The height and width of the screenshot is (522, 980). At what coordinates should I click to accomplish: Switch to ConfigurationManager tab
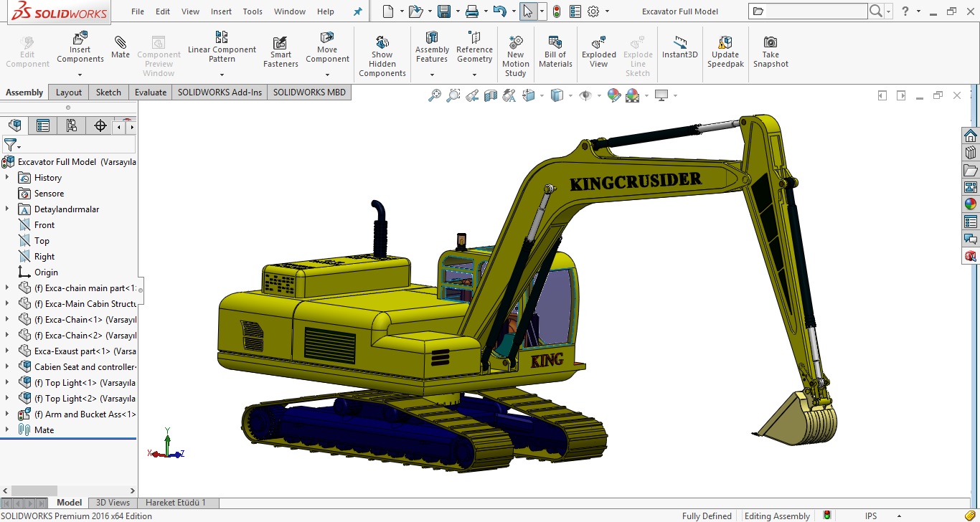tap(72, 126)
